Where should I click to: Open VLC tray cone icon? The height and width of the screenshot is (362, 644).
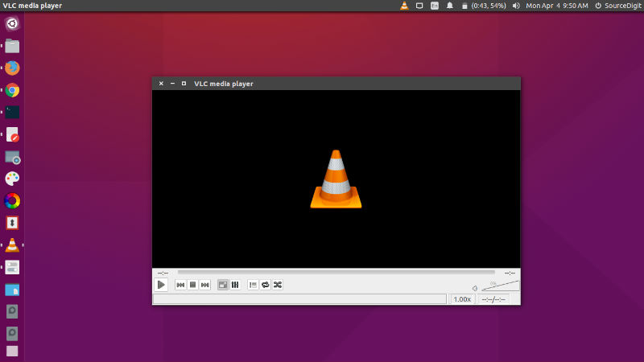tap(405, 6)
